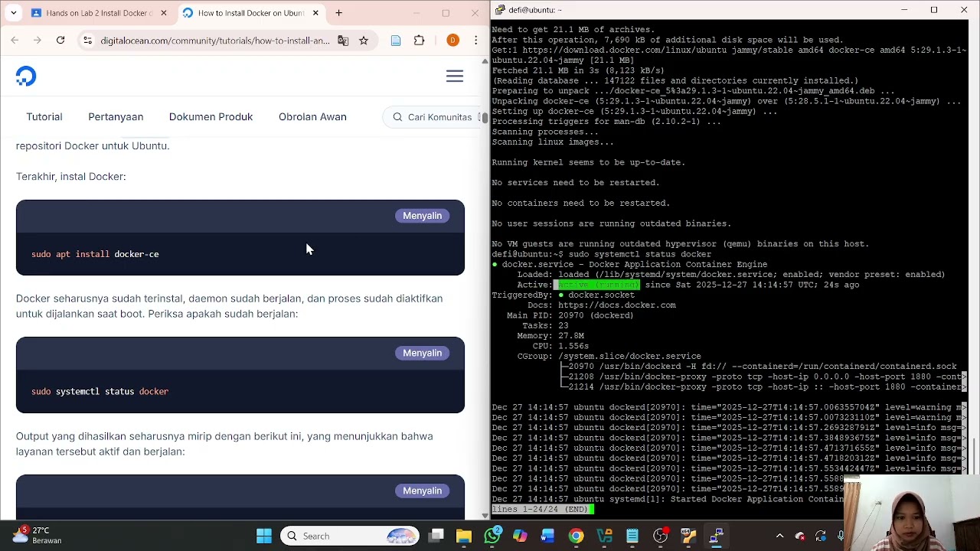Click 'https://docs.docker.com' in terminal
This screenshot has width=980, height=551.
tap(617, 305)
